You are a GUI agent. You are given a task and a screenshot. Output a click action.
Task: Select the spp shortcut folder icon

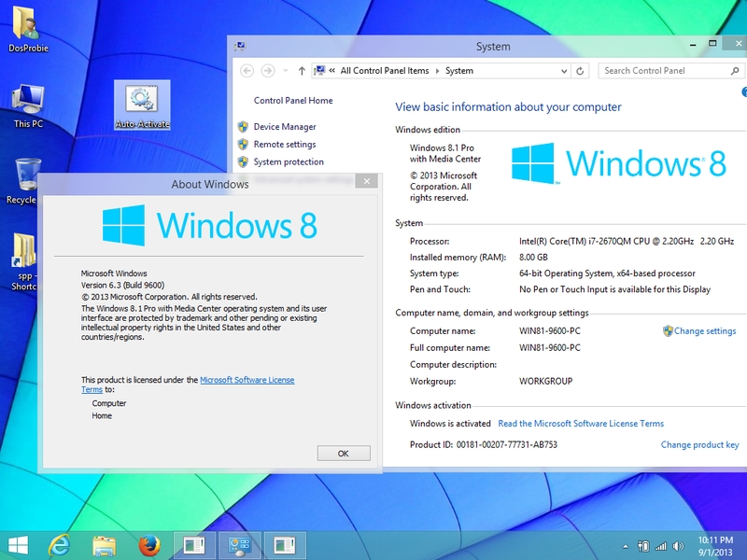click(x=24, y=262)
